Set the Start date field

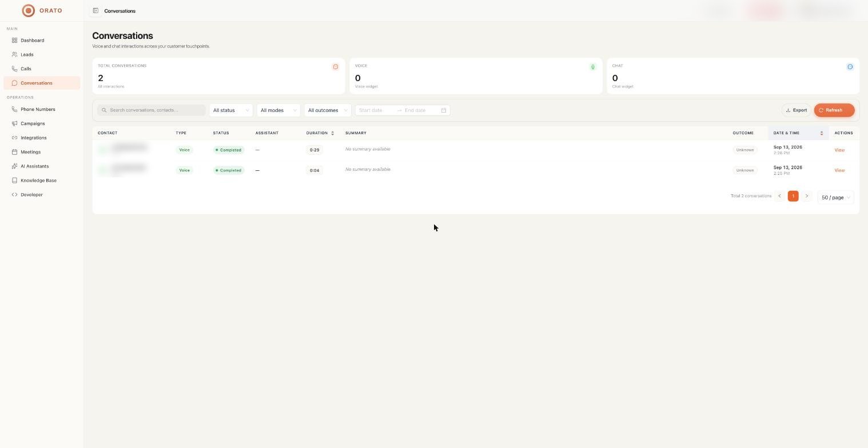pos(376,110)
